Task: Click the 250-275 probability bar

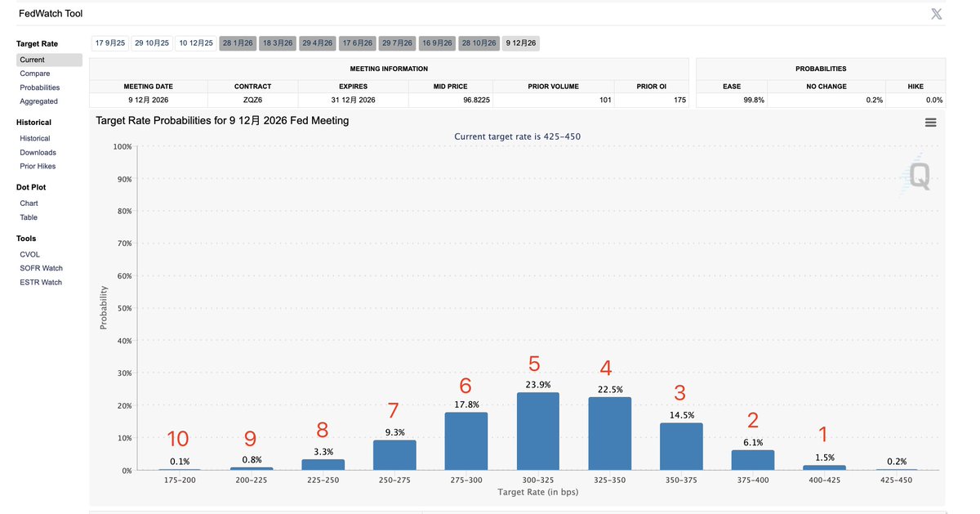Action: [x=394, y=455]
